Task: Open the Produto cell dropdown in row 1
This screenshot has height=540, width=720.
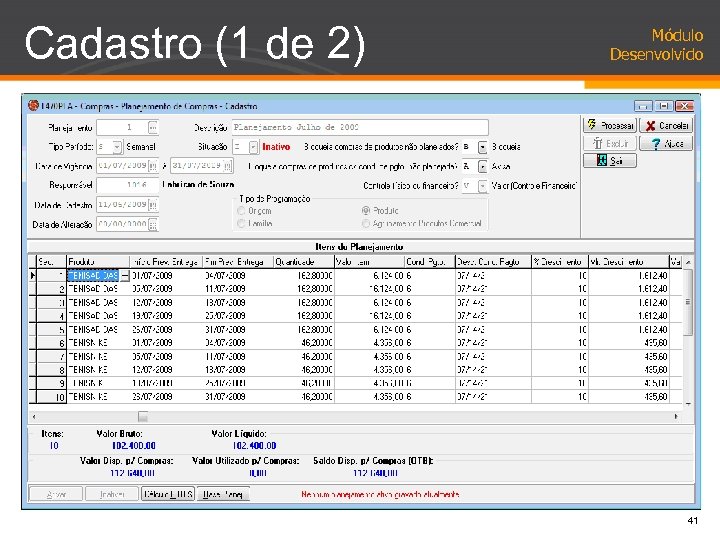Action: pyautogui.click(x=124, y=276)
